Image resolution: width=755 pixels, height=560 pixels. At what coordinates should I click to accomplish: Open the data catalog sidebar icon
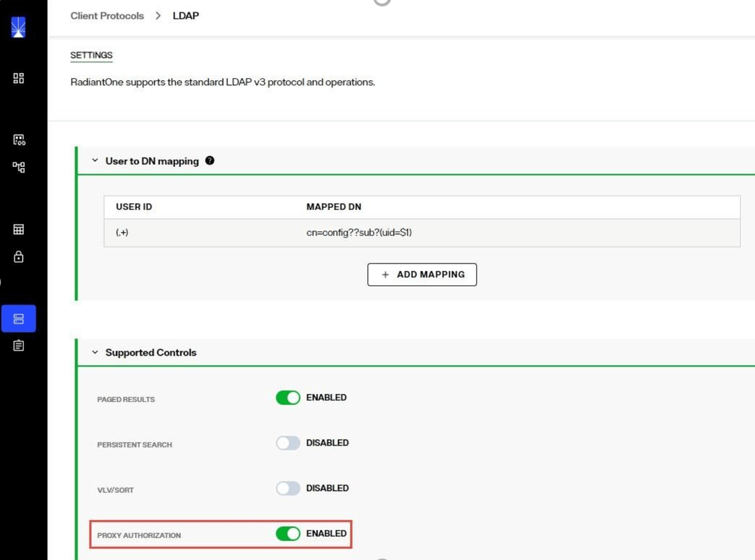[19, 139]
